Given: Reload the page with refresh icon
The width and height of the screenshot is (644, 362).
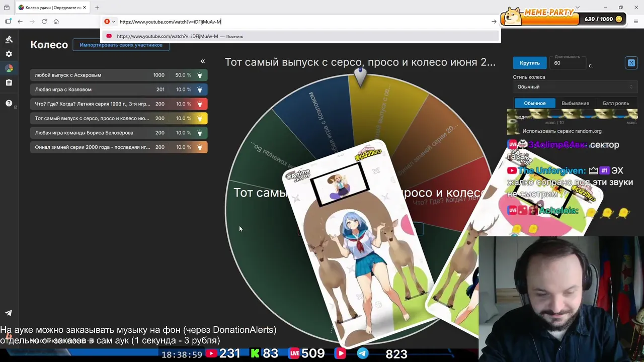Looking at the screenshot, I should pos(44,22).
